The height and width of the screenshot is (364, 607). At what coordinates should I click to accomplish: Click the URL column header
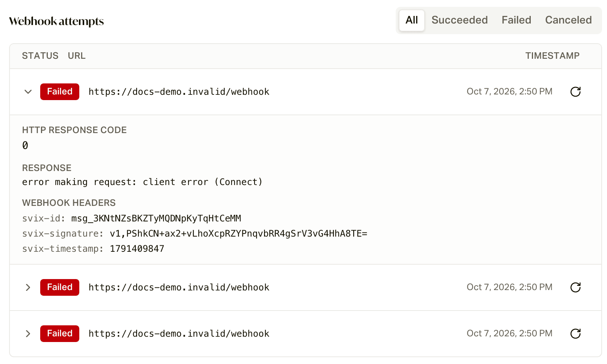click(x=77, y=56)
